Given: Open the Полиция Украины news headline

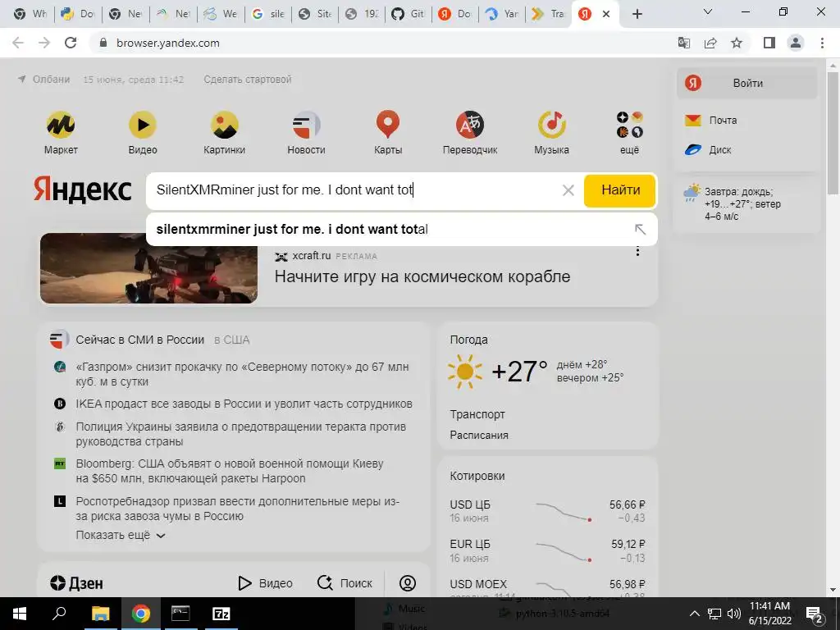Looking at the screenshot, I should click(x=241, y=434).
